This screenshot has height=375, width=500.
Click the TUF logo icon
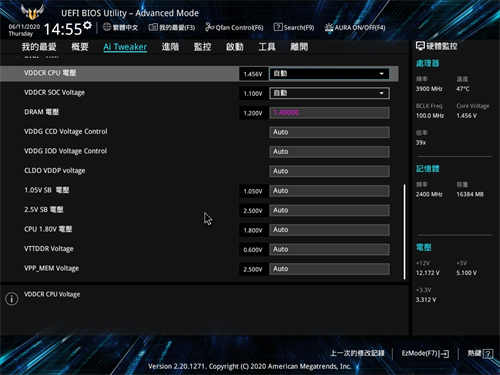point(32,12)
